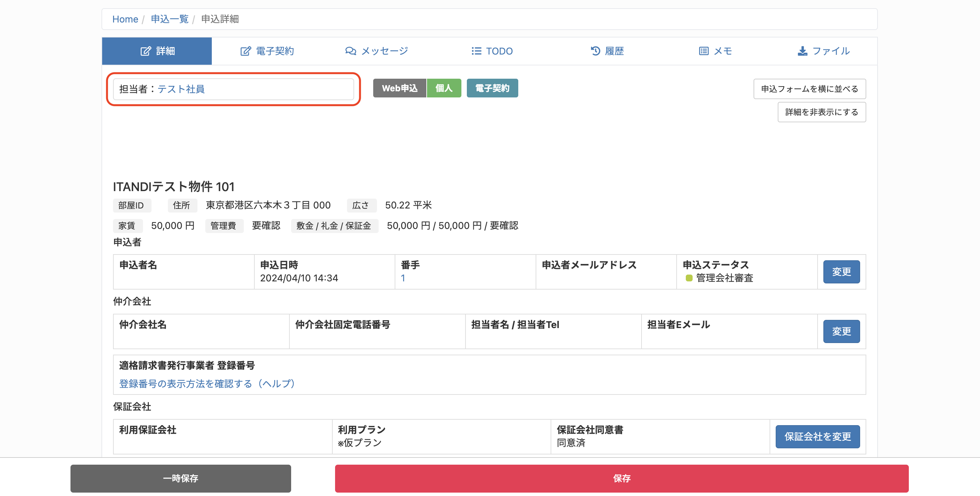The width and height of the screenshot is (980, 496).
Task: Click 変更 button for 申込ステータス
Action: (841, 272)
